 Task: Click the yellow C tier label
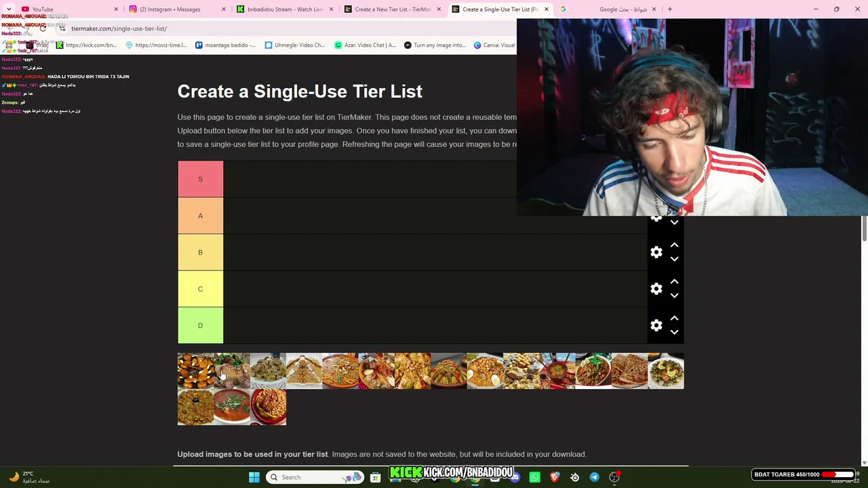(x=200, y=289)
